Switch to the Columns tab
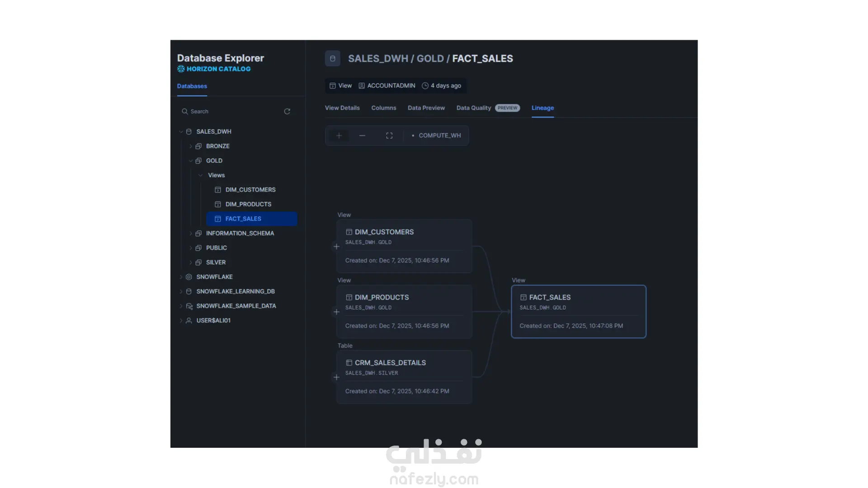This screenshot has height=488, width=868. (x=383, y=108)
